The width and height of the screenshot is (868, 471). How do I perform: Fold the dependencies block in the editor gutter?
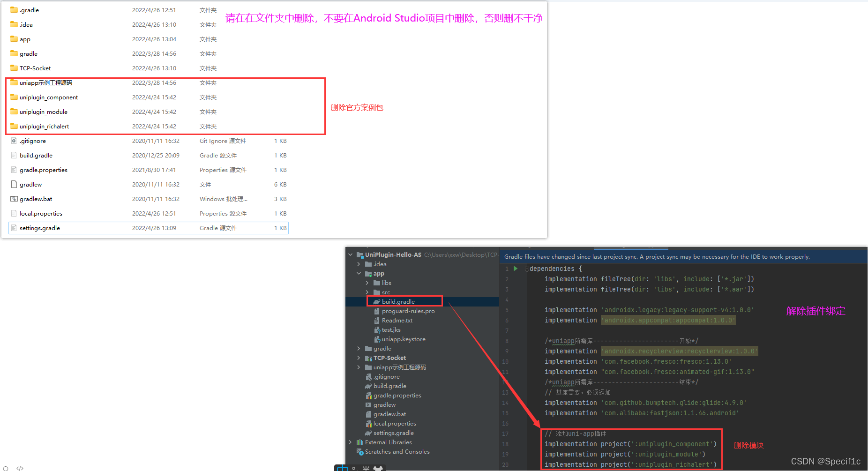(x=527, y=269)
